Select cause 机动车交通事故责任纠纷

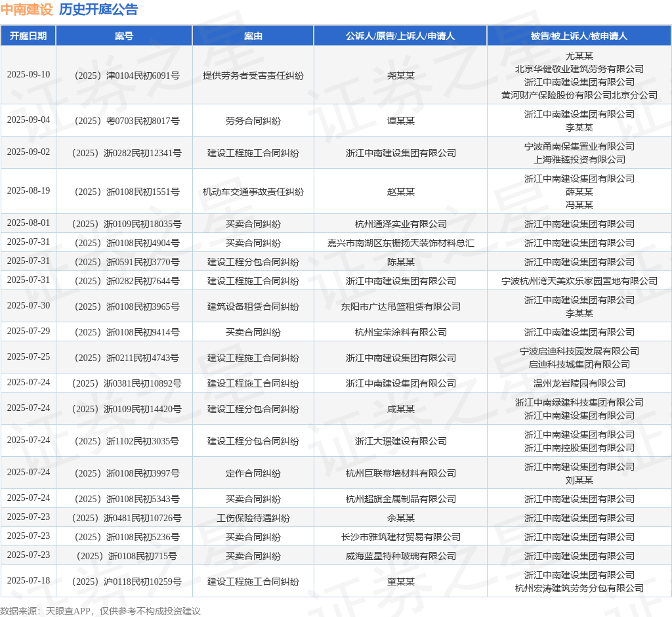[253, 192]
